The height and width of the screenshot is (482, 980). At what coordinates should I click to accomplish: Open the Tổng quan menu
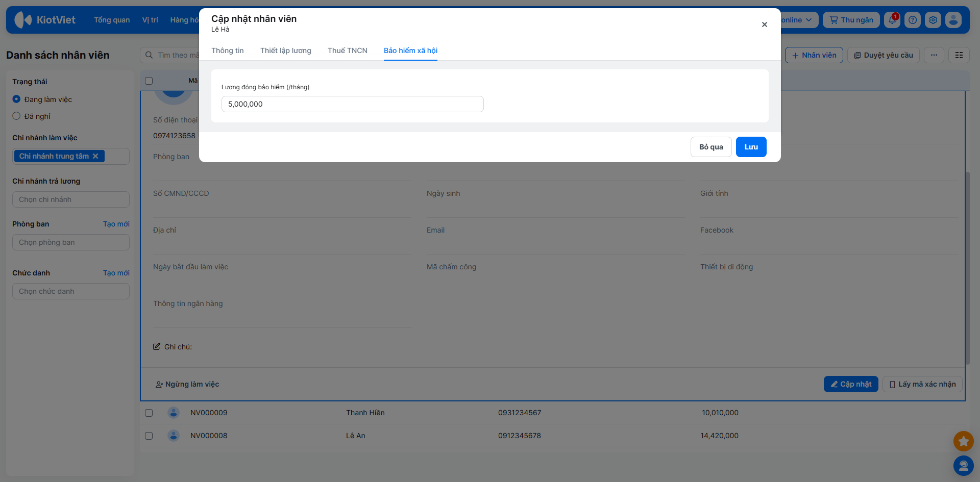112,20
